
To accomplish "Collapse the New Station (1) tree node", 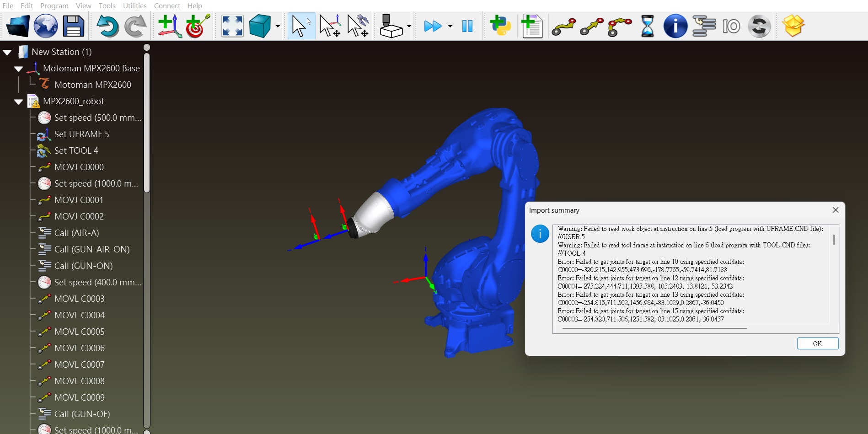I will pos(7,52).
